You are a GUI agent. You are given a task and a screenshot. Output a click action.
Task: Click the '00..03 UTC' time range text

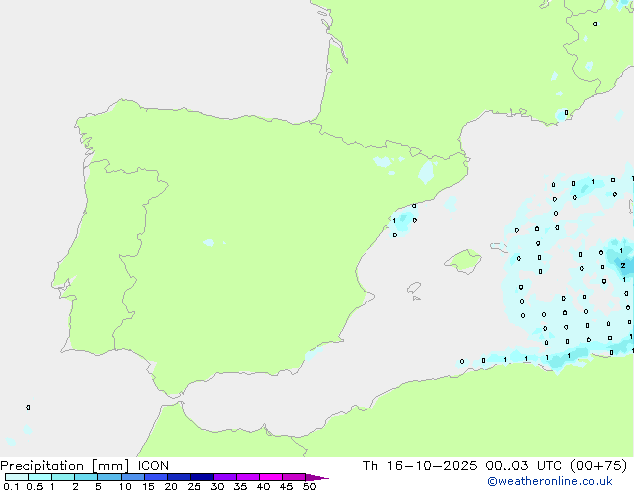click(524, 466)
